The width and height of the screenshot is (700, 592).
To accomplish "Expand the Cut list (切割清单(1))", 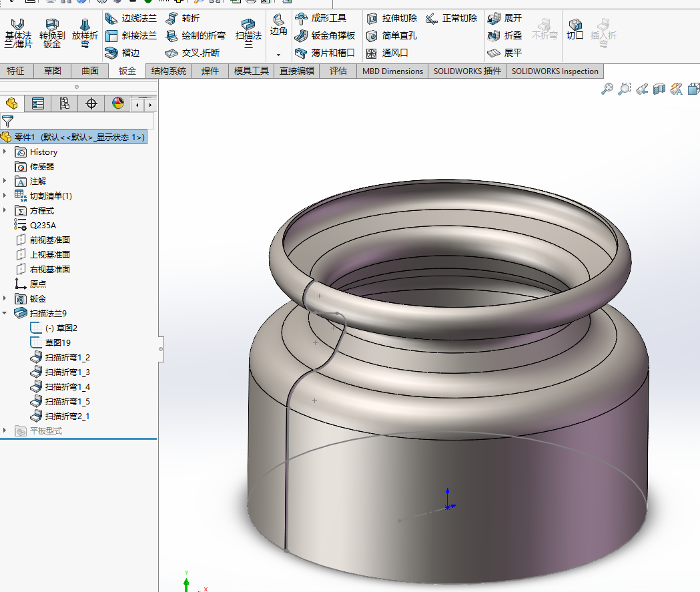I will 5,196.
